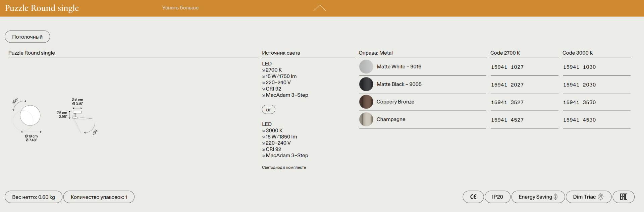Click the CE certification badge
Viewport: 644px width, 212px height.
(473, 197)
